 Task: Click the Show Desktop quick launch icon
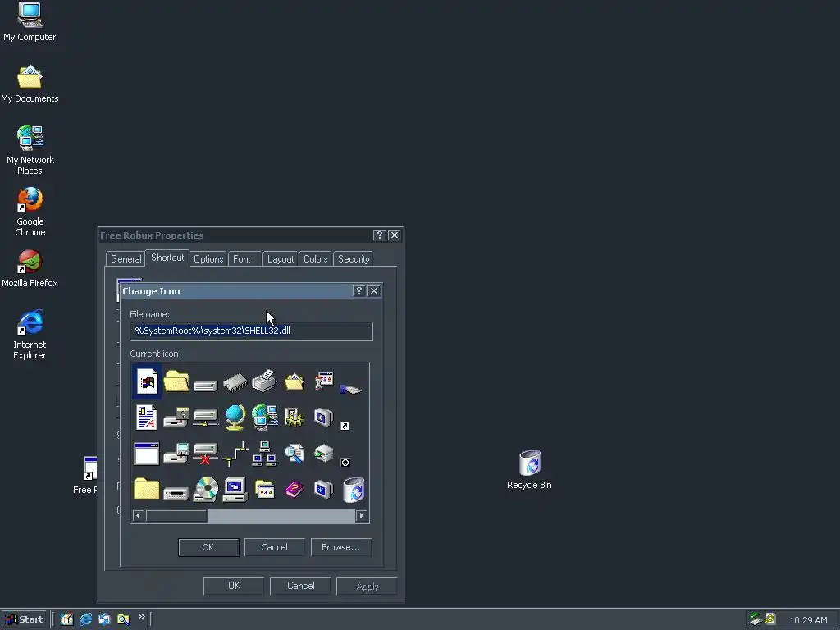point(67,619)
